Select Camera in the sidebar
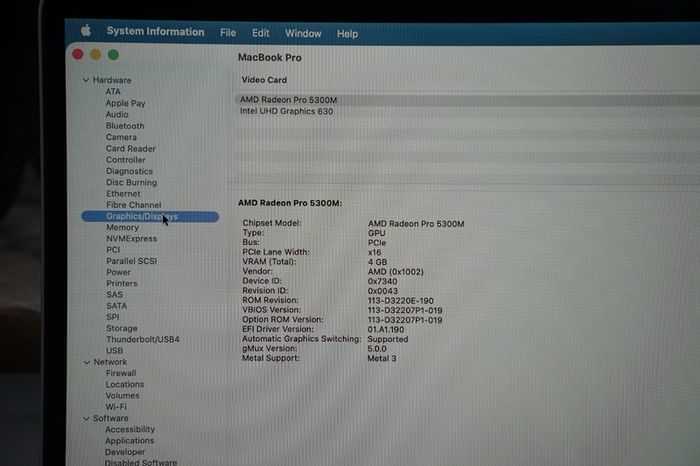The image size is (700, 466). coord(121,137)
